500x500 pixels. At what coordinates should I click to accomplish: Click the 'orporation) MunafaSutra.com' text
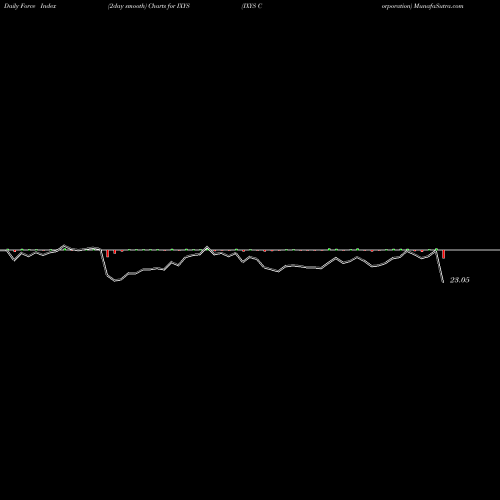[422, 6]
